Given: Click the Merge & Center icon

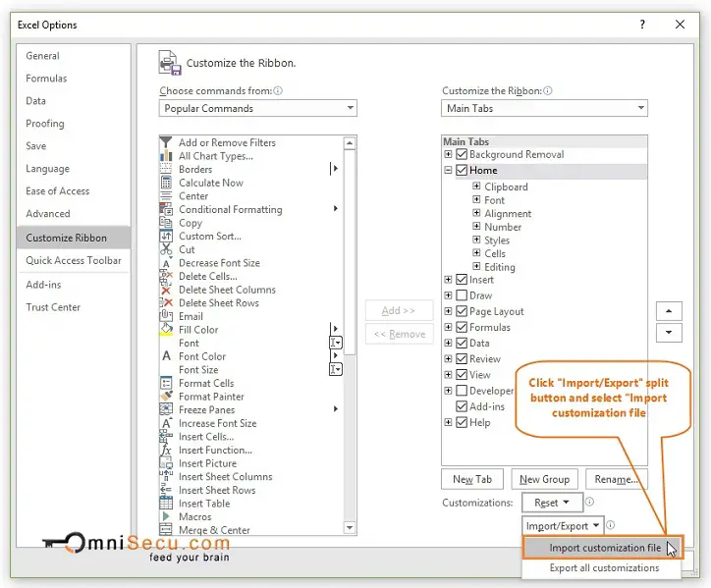Looking at the screenshot, I should coord(166,529).
